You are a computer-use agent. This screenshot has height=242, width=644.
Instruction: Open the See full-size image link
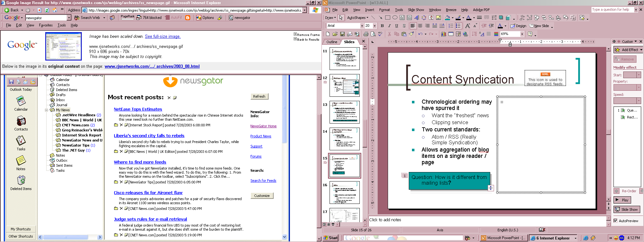tap(163, 37)
